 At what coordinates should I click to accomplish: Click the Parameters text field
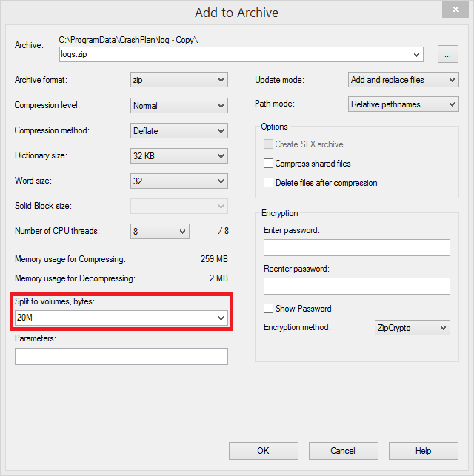pos(121,356)
